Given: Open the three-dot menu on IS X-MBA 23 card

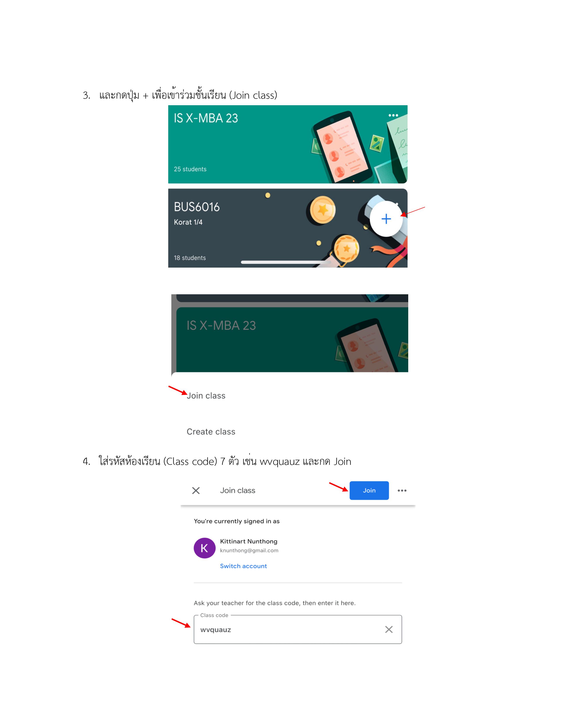Looking at the screenshot, I should [x=393, y=115].
